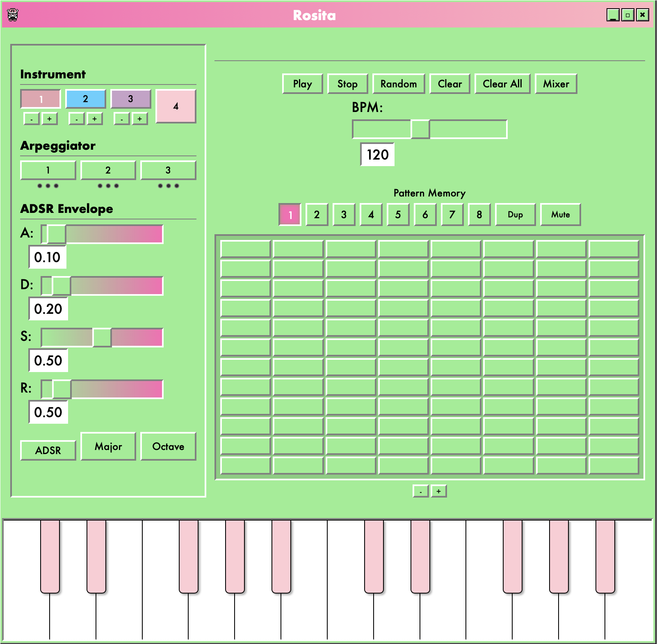Toggle the Mute pattern button
657x644 pixels.
pos(560,215)
